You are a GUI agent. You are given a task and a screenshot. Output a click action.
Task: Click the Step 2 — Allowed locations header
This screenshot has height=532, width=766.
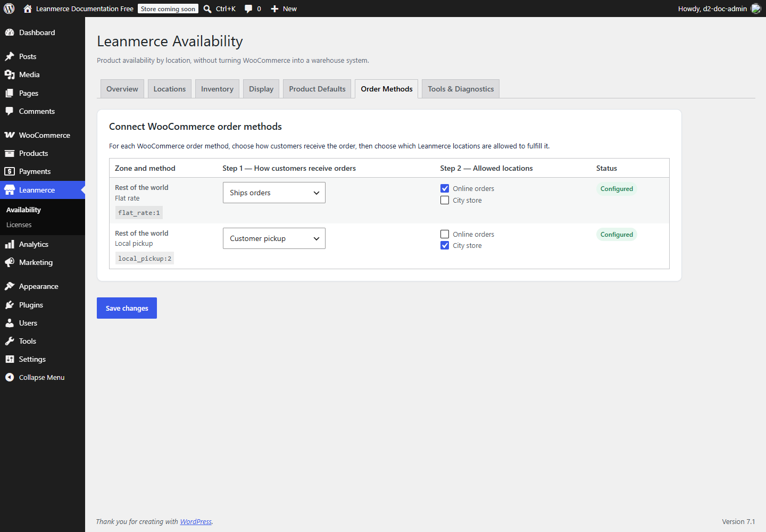(x=486, y=168)
